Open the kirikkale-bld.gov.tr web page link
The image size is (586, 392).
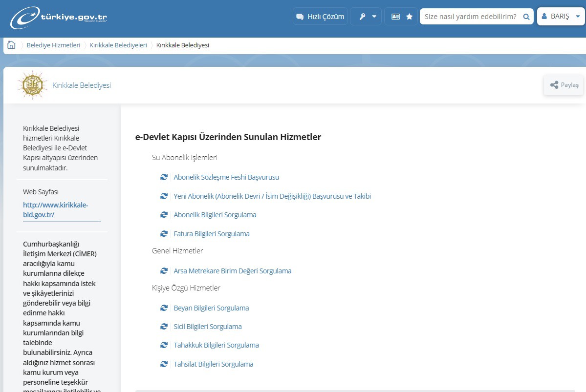coord(55,210)
